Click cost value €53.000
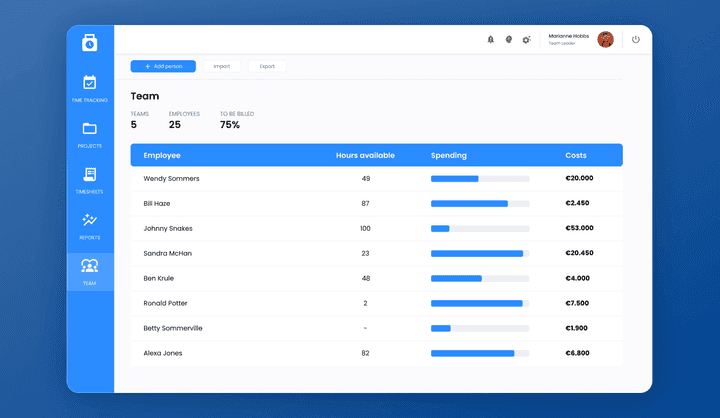 click(x=579, y=228)
